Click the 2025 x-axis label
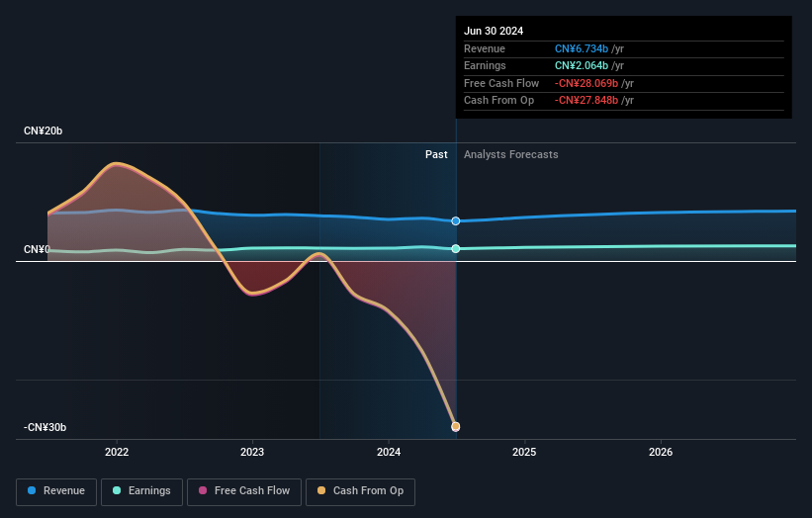 [524, 452]
